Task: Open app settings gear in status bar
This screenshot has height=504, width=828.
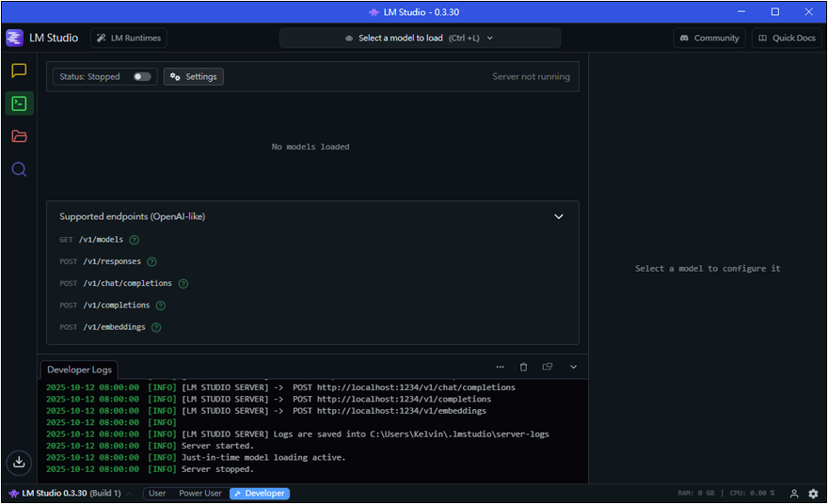Action: (813, 494)
